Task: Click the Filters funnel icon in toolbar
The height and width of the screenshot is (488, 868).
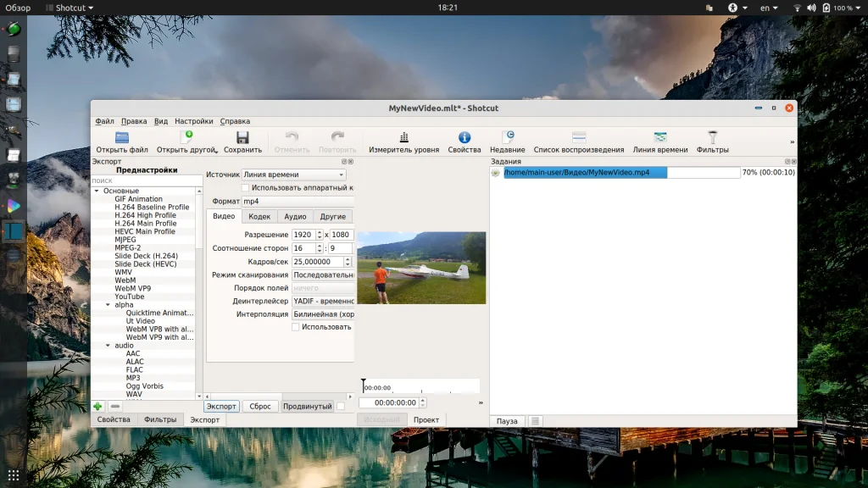Action: (x=712, y=137)
